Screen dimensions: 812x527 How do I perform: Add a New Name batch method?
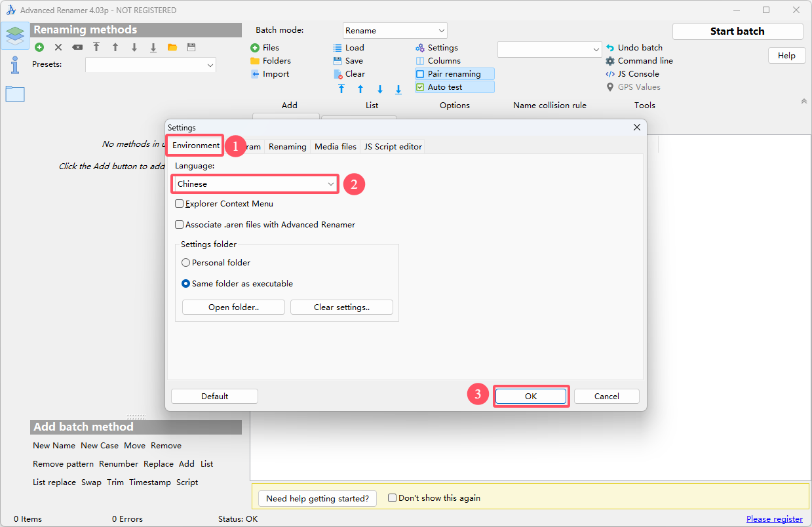[54, 446]
